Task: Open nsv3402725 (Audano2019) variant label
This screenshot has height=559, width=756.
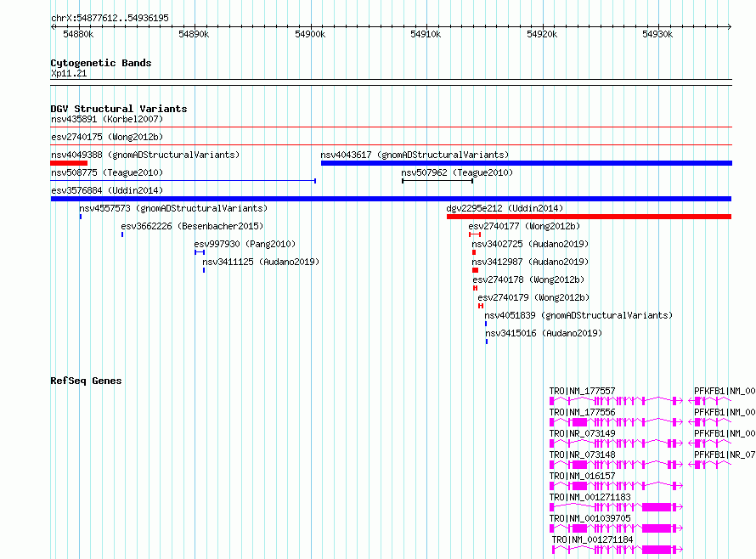Action: [530, 244]
